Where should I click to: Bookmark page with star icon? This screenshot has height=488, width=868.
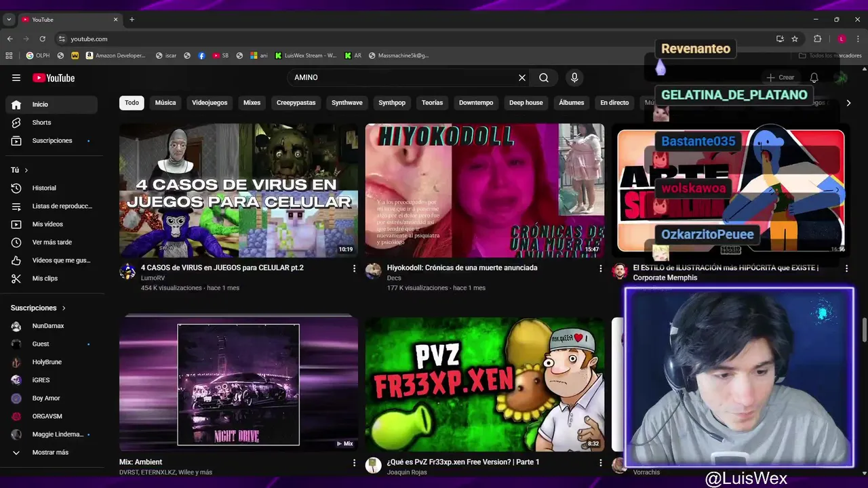pos(795,39)
